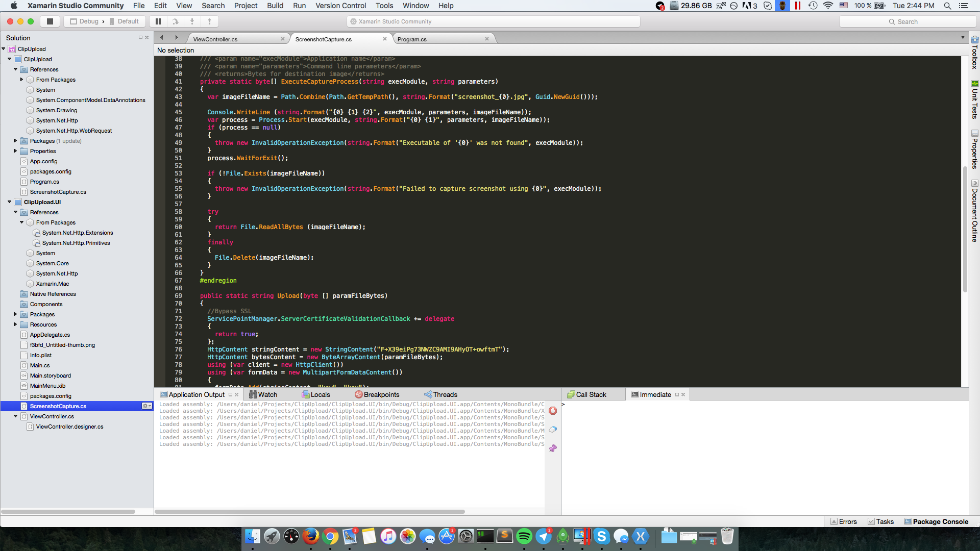
Task: Click the Step Out debug button
Action: coord(209,21)
